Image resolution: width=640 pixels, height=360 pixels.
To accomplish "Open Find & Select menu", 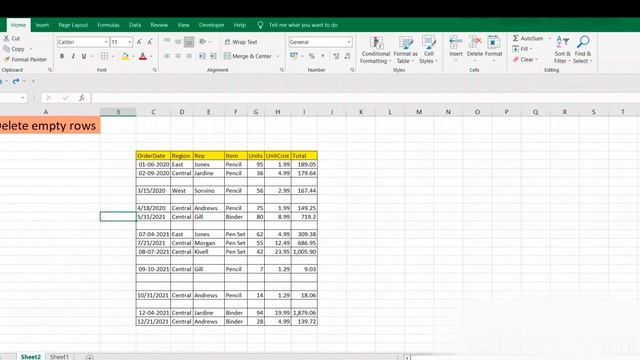I will click(x=582, y=50).
